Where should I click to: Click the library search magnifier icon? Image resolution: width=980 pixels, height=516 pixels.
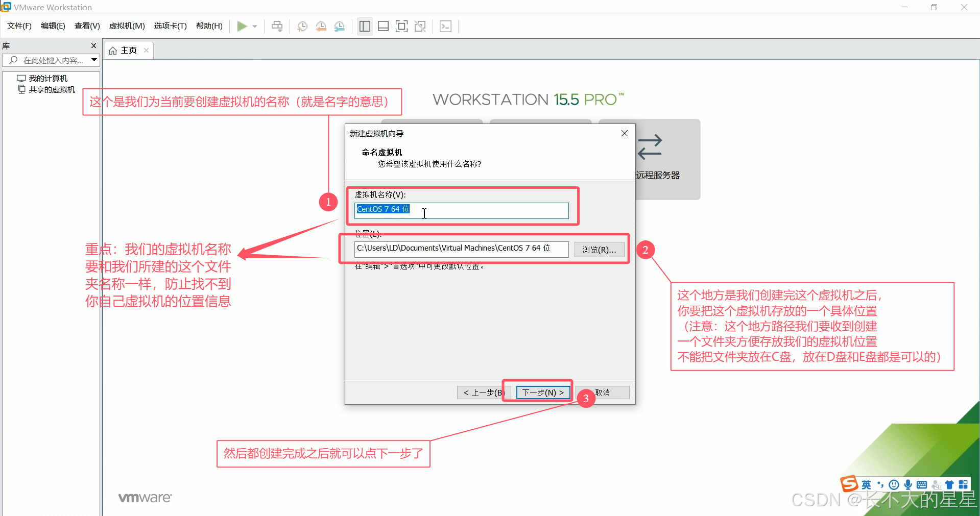(14, 60)
